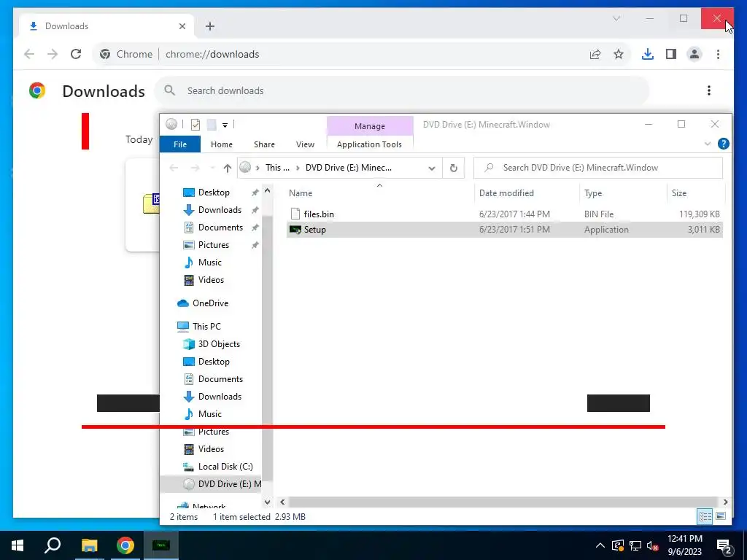Click DVD Drive (E:) breadcrumb segment
The width and height of the screenshot is (747, 560).
pos(348,168)
